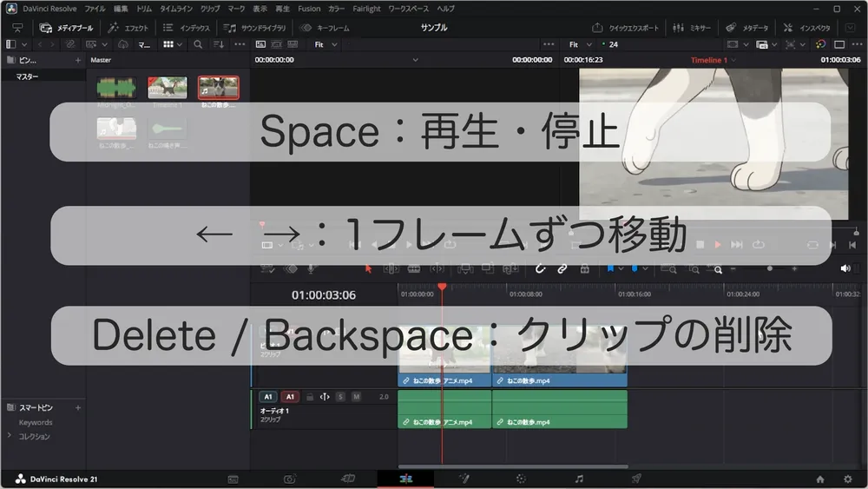Open the source viewer options (three dots)
Screen dimensions: 868x489
[x=549, y=44]
